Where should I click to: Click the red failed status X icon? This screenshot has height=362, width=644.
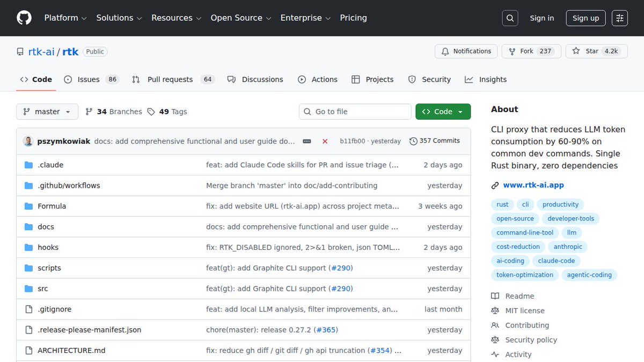[325, 141]
